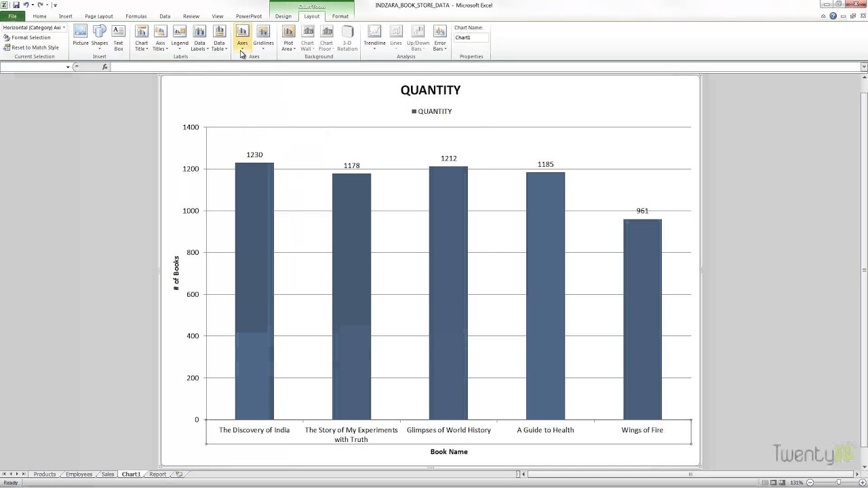868x488 pixels.
Task: Insert a Picture into the chart
Action: pos(81,36)
